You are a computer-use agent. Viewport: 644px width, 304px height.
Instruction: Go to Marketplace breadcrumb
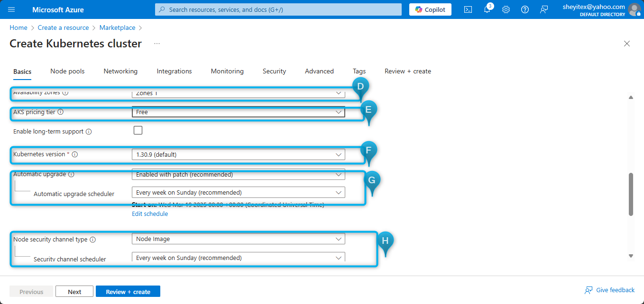117,27
